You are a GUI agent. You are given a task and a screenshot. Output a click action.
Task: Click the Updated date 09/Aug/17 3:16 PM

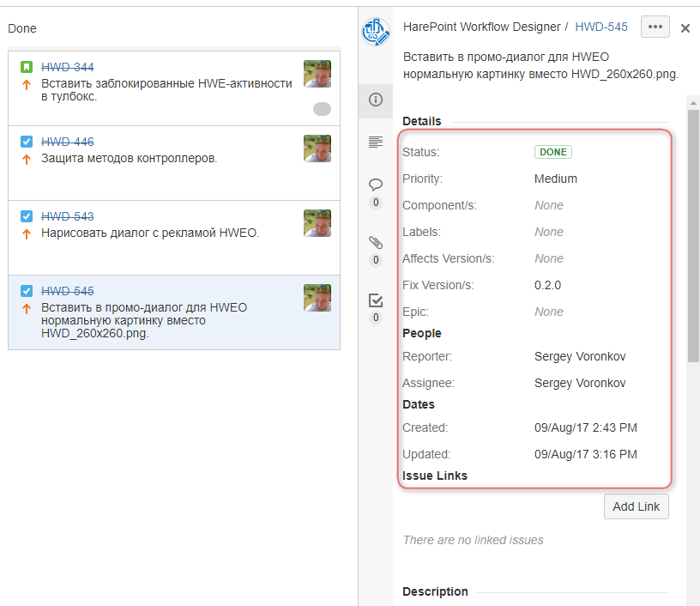click(586, 454)
